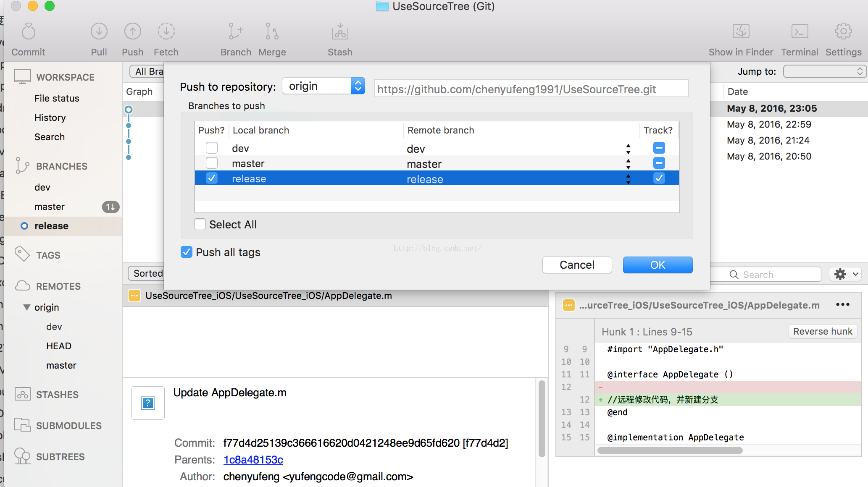Check the Select All checkbox
868x487 pixels.
tap(200, 224)
